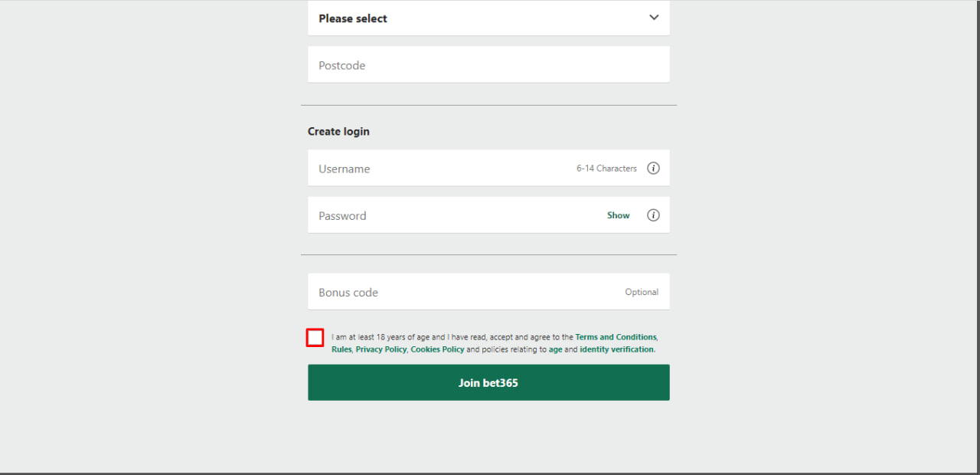Viewport: 980px width, 475px height.
Task: Click the 'Optional' label in Bonus code
Action: pyautogui.click(x=642, y=292)
